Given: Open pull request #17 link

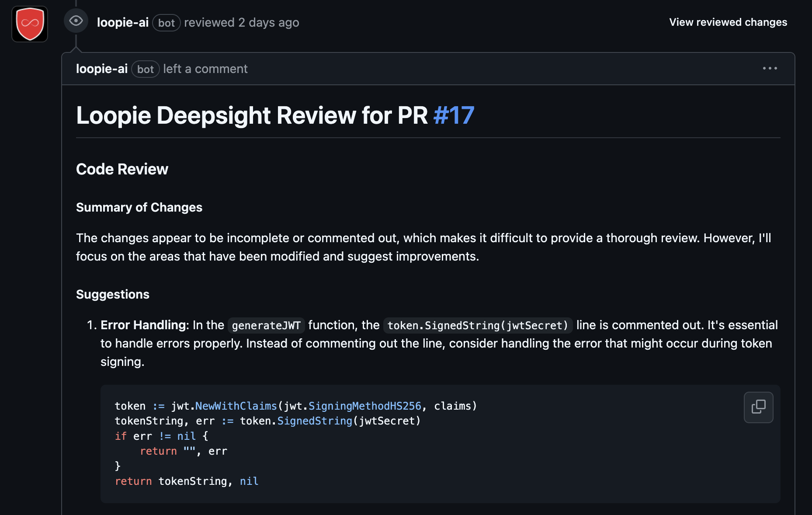Looking at the screenshot, I should coord(454,115).
